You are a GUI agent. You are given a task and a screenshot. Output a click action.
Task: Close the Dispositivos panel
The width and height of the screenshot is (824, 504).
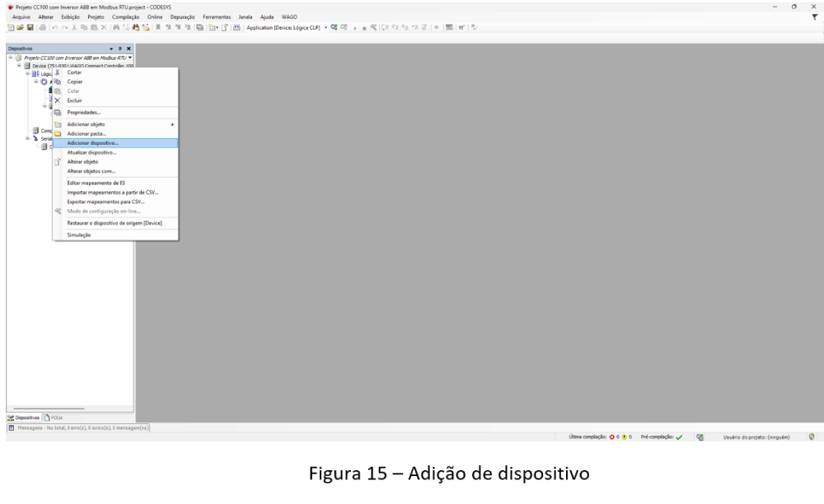[x=129, y=49]
